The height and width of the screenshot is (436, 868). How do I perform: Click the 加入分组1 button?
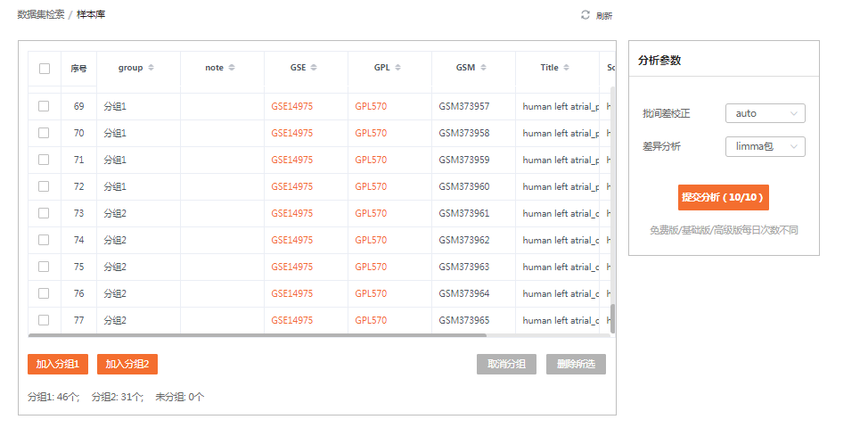58,364
